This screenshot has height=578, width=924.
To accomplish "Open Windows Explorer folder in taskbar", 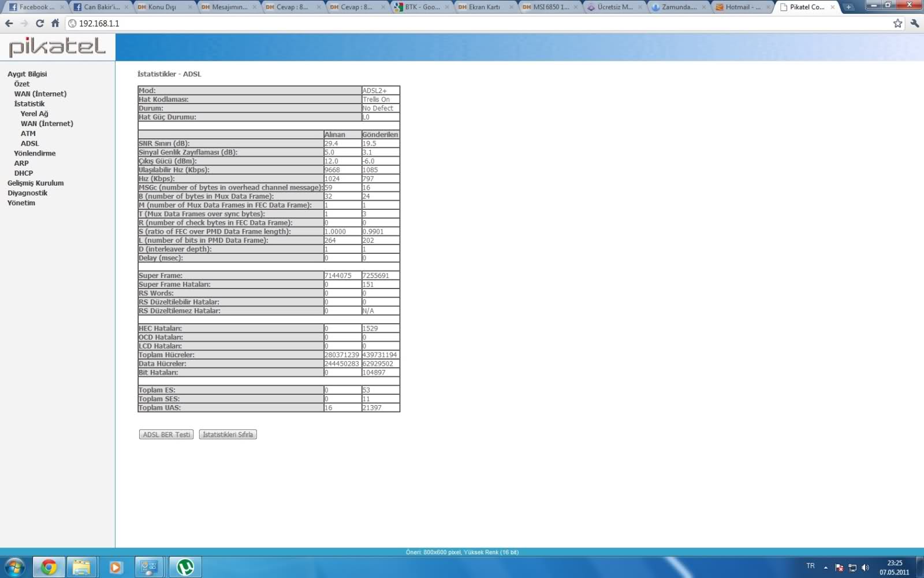I will 81,567.
